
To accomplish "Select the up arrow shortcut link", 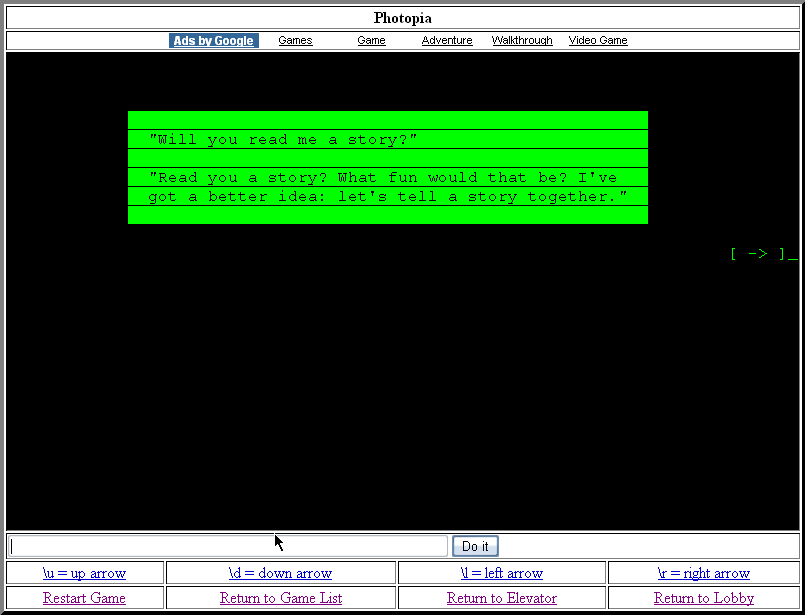I will point(84,572).
